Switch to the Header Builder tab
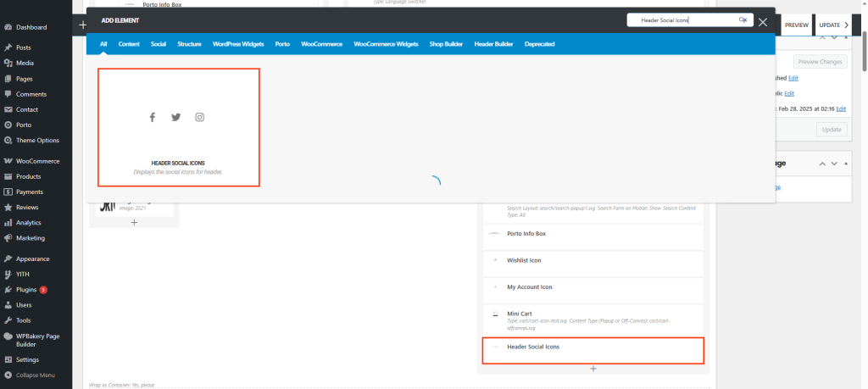Image resolution: width=868 pixels, height=389 pixels. (493, 43)
